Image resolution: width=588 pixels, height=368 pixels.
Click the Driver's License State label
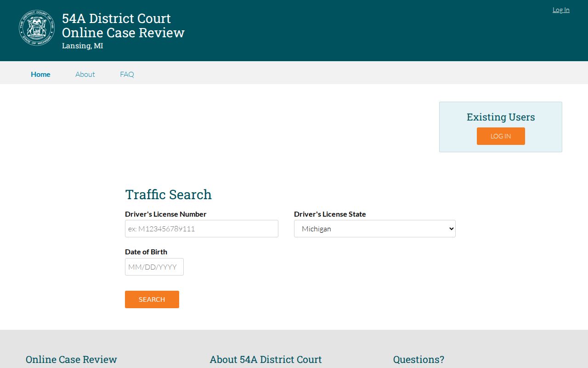point(330,214)
